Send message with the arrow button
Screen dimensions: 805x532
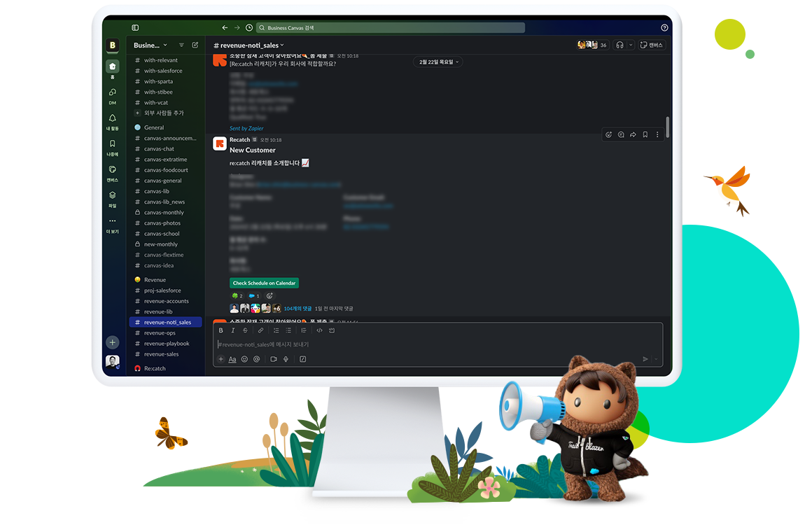pos(645,360)
